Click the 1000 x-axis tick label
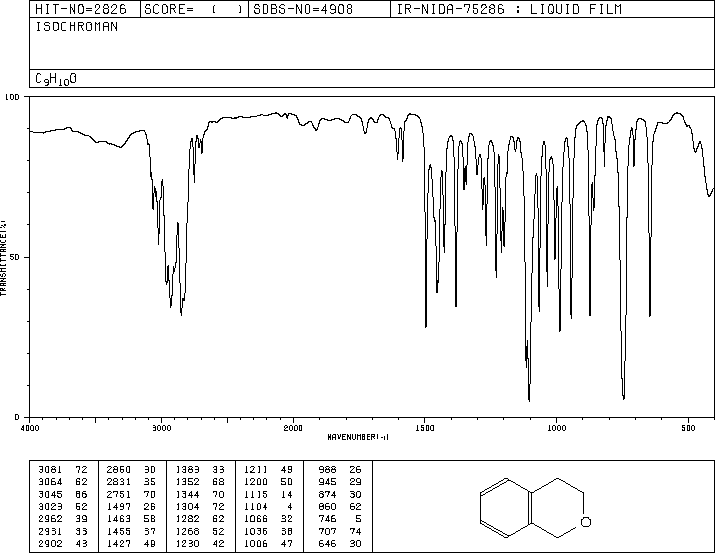The width and height of the screenshot is (715, 553). pos(557,428)
